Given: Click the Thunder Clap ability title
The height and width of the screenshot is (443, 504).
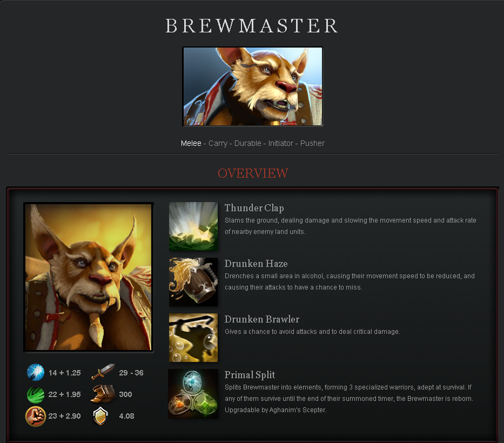Looking at the screenshot, I should pos(254,208).
